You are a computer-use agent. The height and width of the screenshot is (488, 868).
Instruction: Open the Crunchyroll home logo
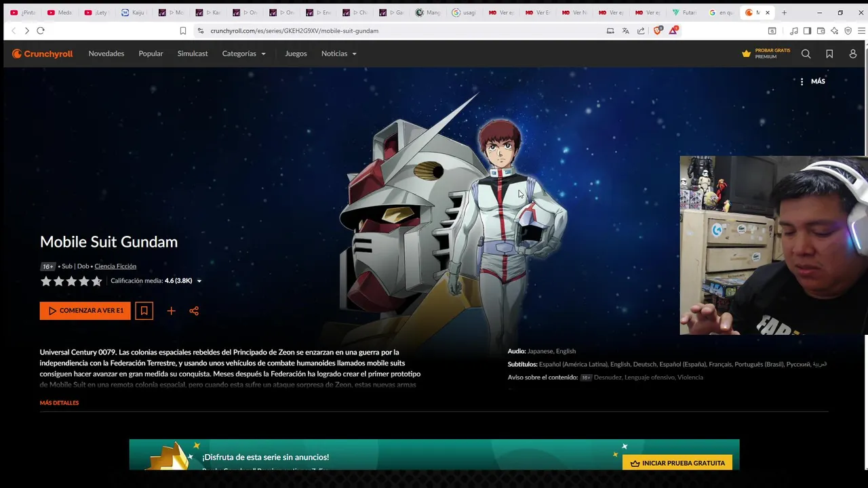(42, 54)
